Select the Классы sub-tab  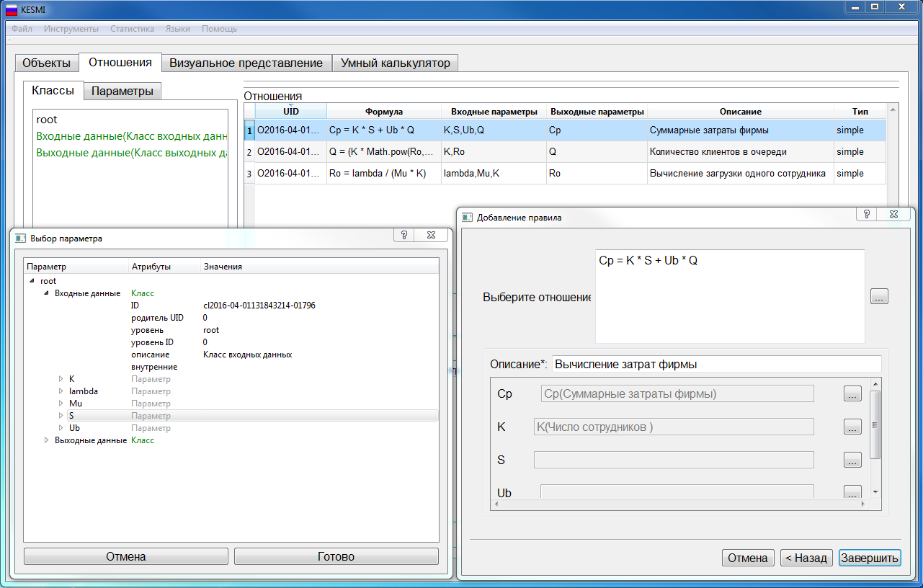53,91
